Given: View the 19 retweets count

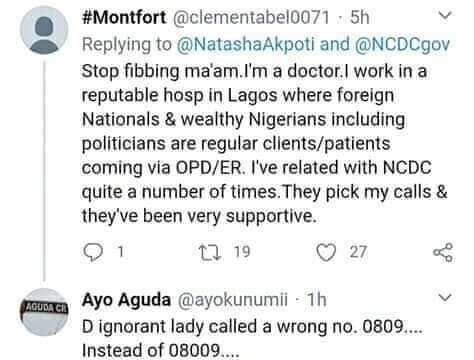Looking at the screenshot, I should point(242,252).
